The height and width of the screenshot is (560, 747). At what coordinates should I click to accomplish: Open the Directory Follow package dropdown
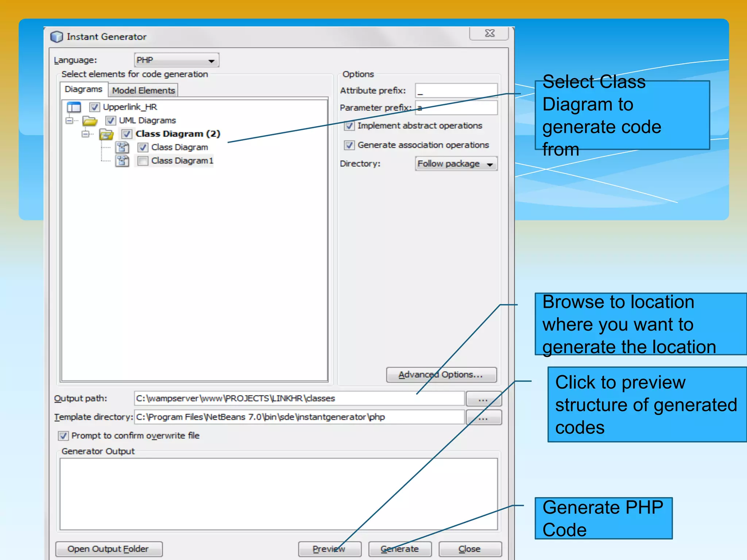click(x=456, y=164)
